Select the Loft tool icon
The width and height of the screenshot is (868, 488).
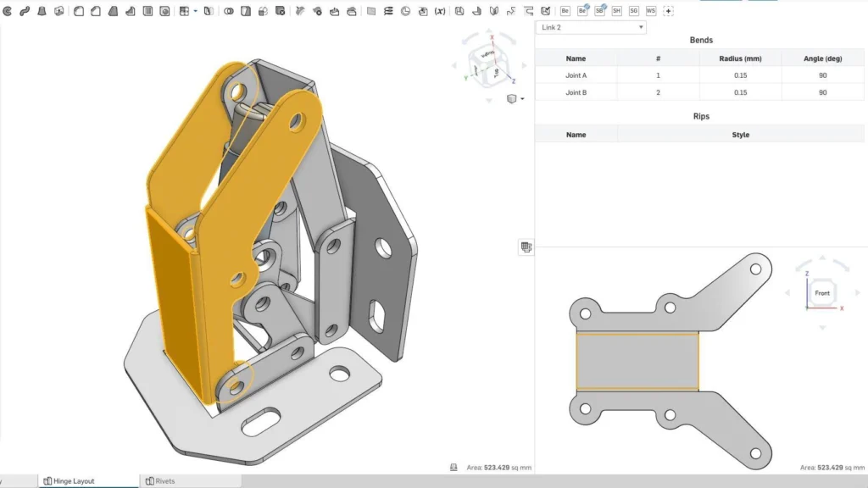click(x=42, y=11)
